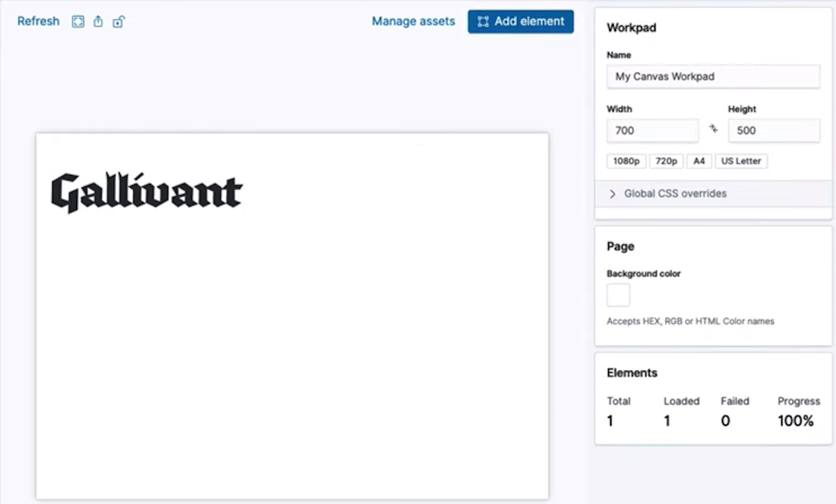Collapse the Global CSS overrides chevron
Screen dimensions: 836x504
point(612,194)
